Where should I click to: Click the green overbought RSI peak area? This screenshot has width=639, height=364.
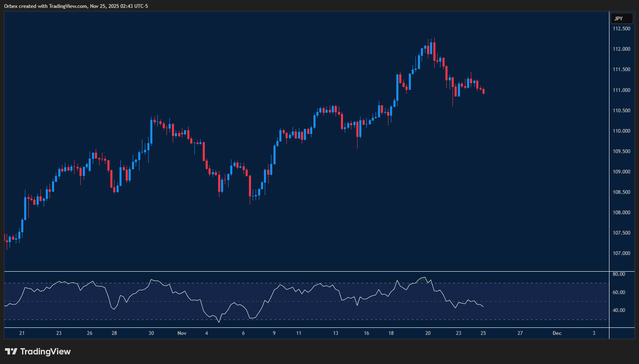tap(424, 280)
